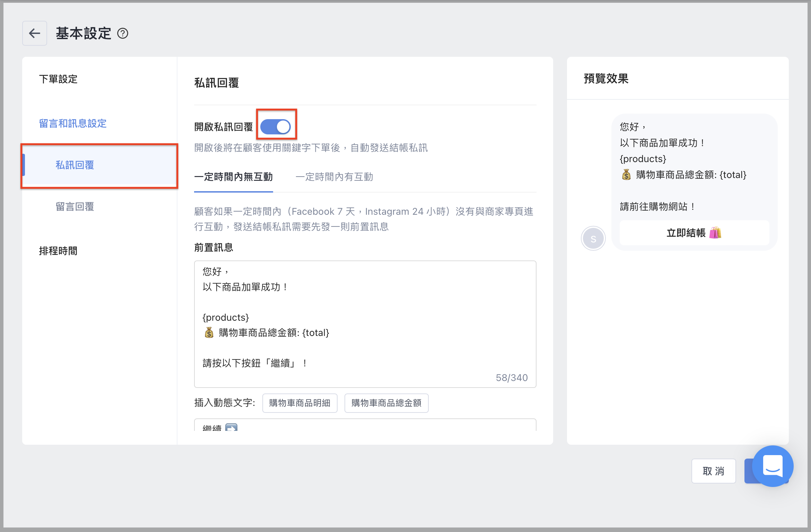Open 下單設定 in the sidebar

58,79
